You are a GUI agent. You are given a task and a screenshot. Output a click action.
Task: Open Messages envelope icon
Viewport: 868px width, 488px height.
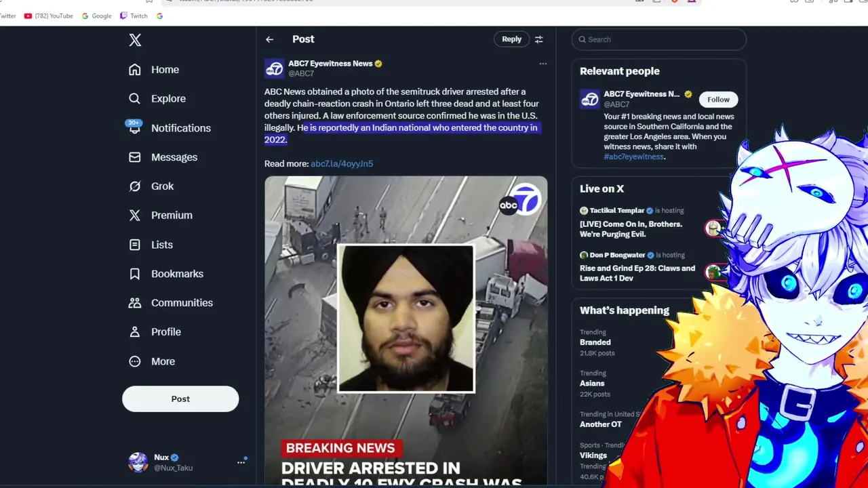[x=135, y=157]
